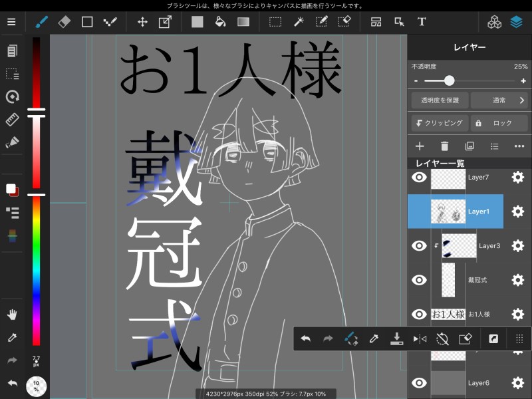Select the Move tool
This screenshot has height=399, width=532.
pos(142,22)
